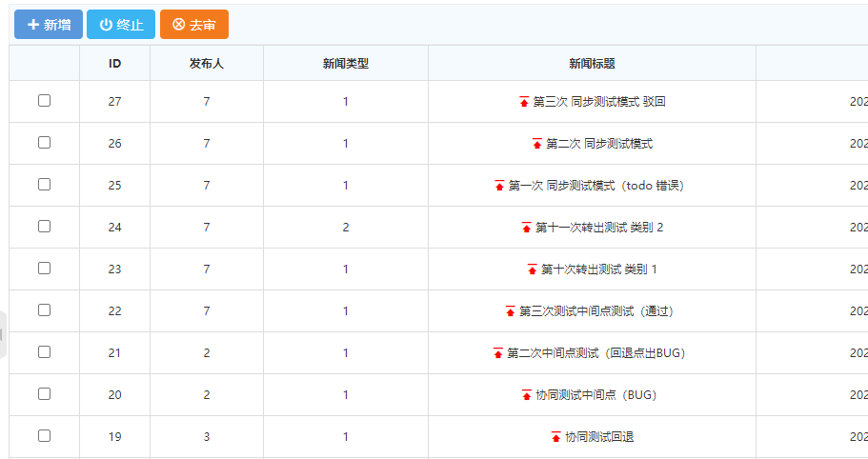The height and width of the screenshot is (459, 868).
Task: Check the checkbox for row ID 23
Action: [x=44, y=269]
